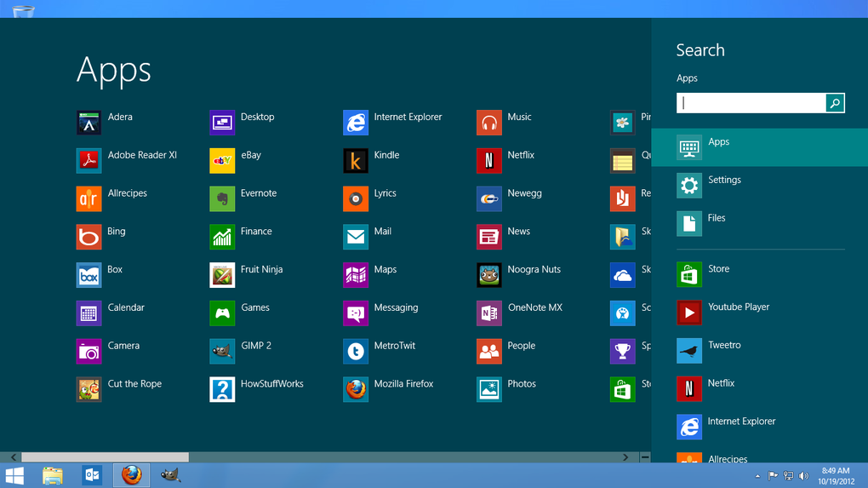Viewport: 868px width, 488px height.
Task: Open the Newegg app
Action: click(488, 198)
